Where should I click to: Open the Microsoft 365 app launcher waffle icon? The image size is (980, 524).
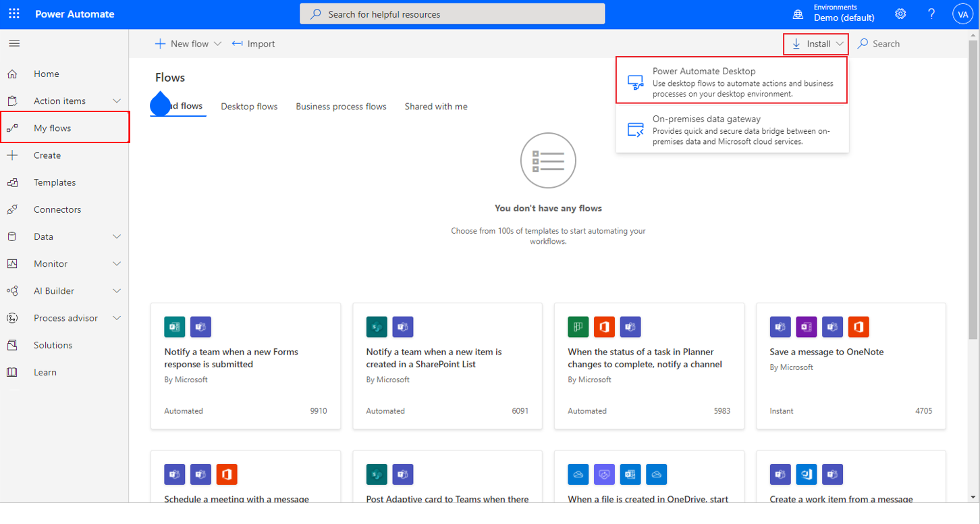pyautogui.click(x=14, y=14)
